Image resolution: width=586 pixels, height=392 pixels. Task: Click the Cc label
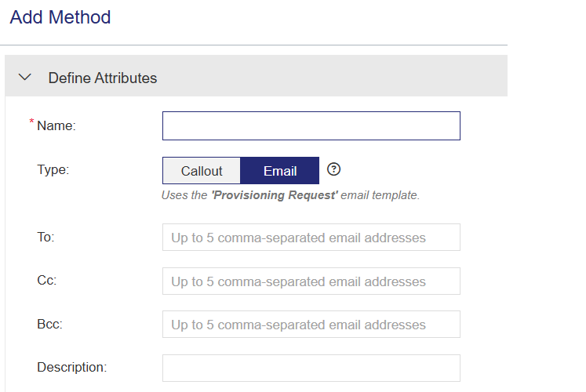(45, 281)
